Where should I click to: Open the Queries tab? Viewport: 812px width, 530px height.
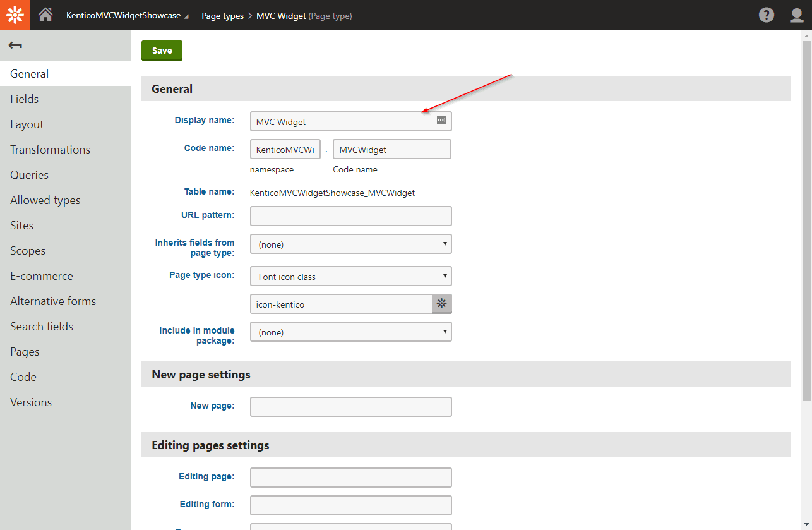(66, 174)
